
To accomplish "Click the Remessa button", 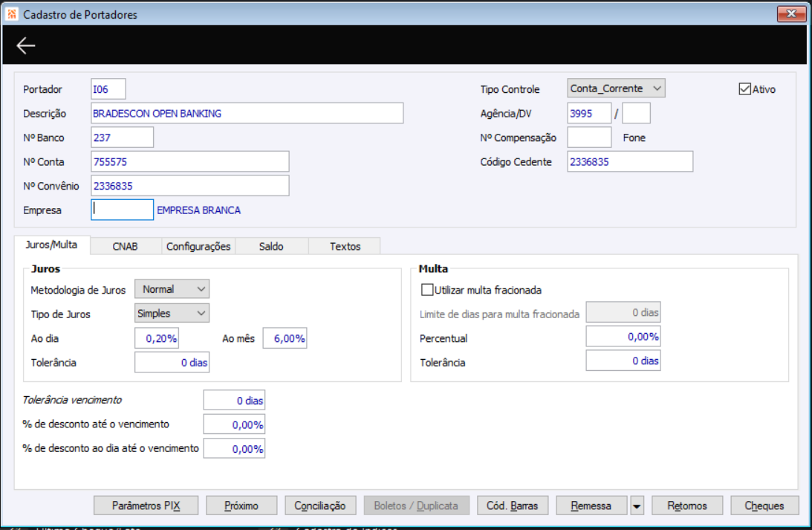I will tap(591, 505).
